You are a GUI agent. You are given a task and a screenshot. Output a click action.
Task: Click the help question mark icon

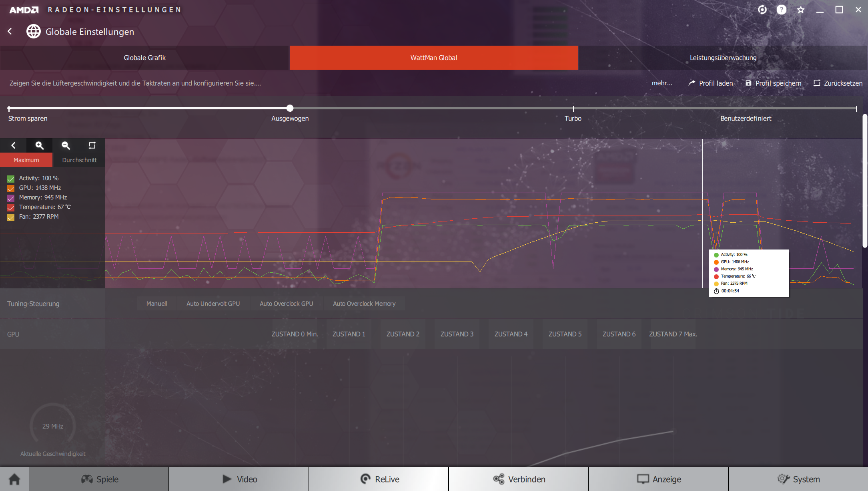click(x=781, y=10)
